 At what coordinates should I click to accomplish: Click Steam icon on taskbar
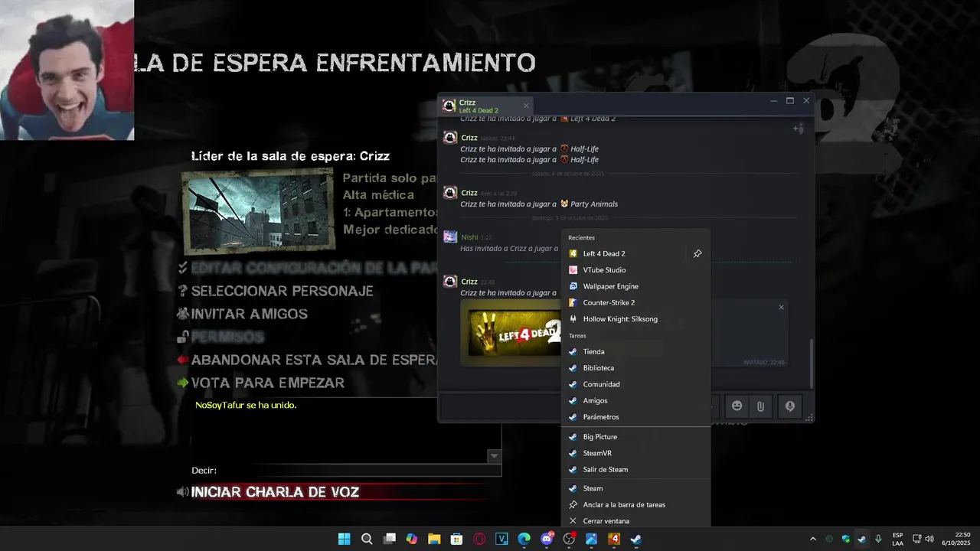(x=636, y=539)
